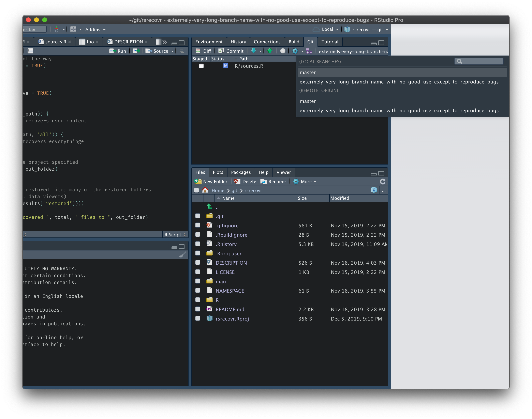This screenshot has height=419, width=532.
Task: Run the current line using the Run icon
Action: (x=118, y=51)
